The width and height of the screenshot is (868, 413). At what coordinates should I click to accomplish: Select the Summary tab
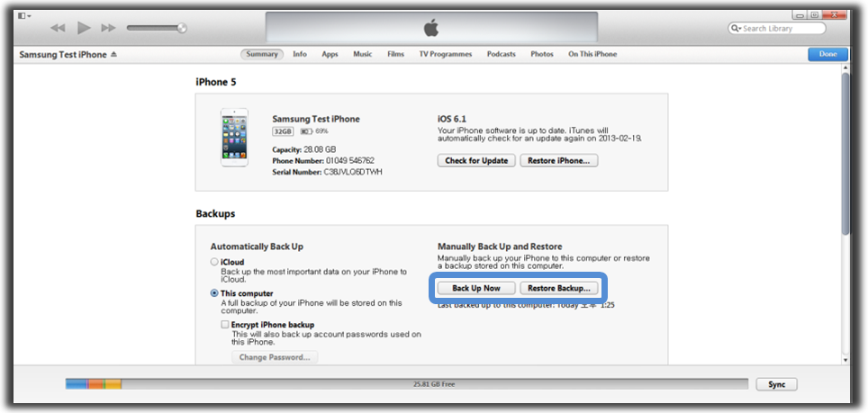coord(262,54)
